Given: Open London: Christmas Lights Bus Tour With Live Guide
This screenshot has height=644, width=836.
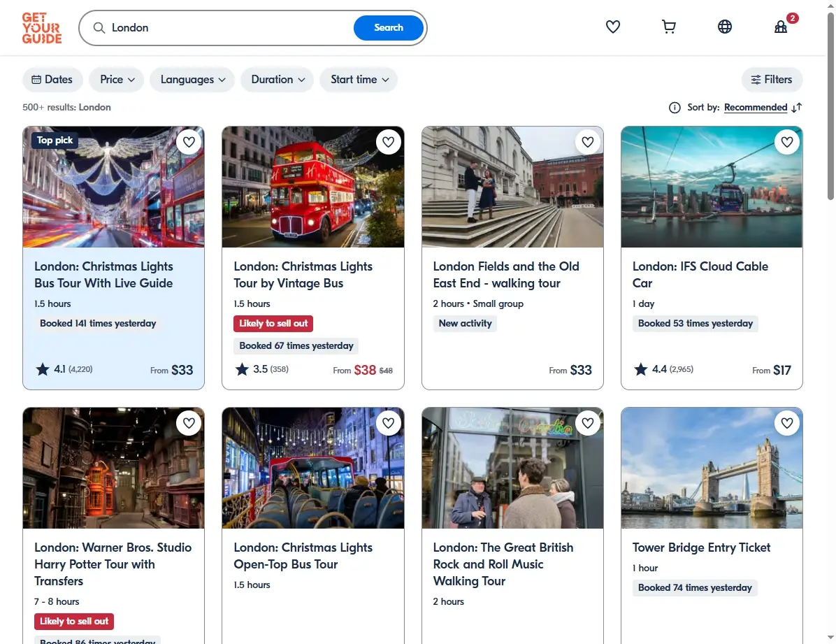Looking at the screenshot, I should point(103,275).
